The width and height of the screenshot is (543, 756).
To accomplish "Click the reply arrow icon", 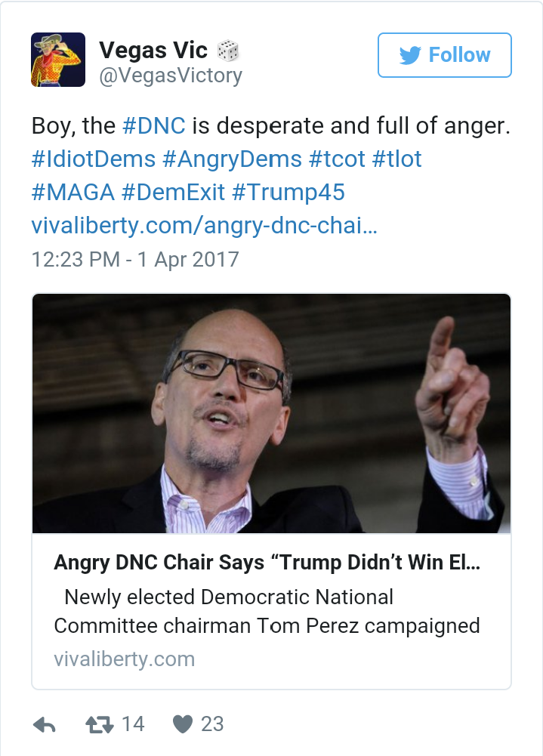I will point(45,725).
